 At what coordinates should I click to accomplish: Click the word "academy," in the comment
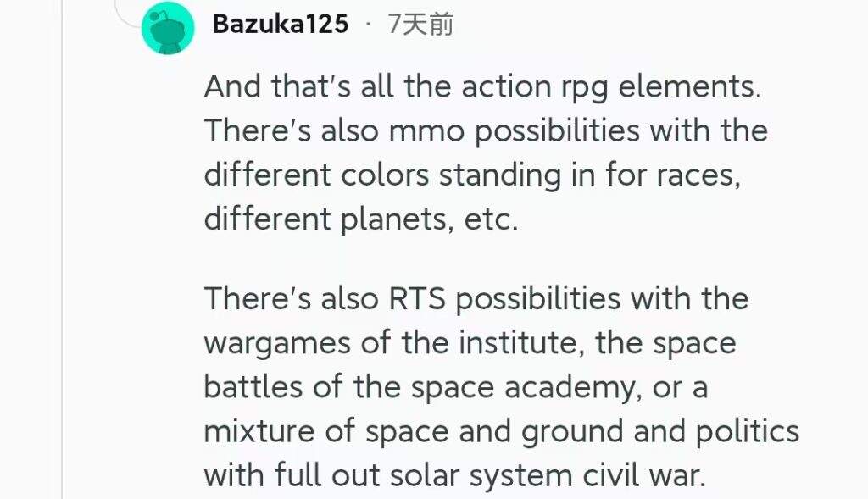pos(574,388)
